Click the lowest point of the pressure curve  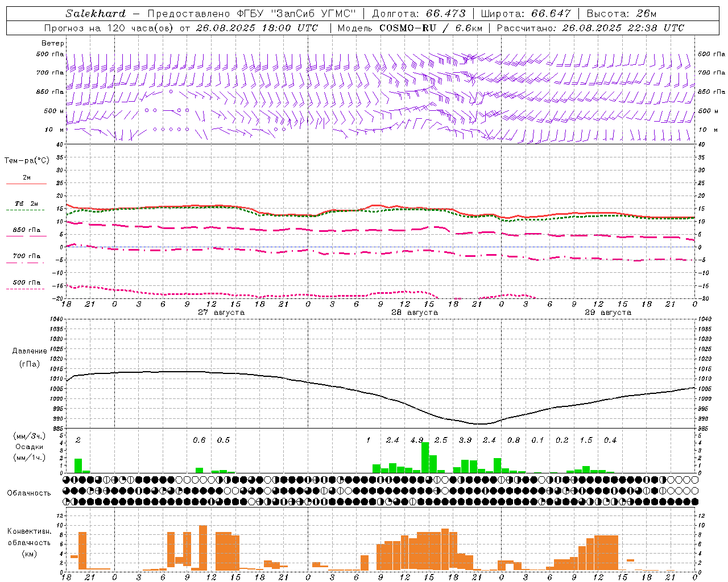coord(481,424)
